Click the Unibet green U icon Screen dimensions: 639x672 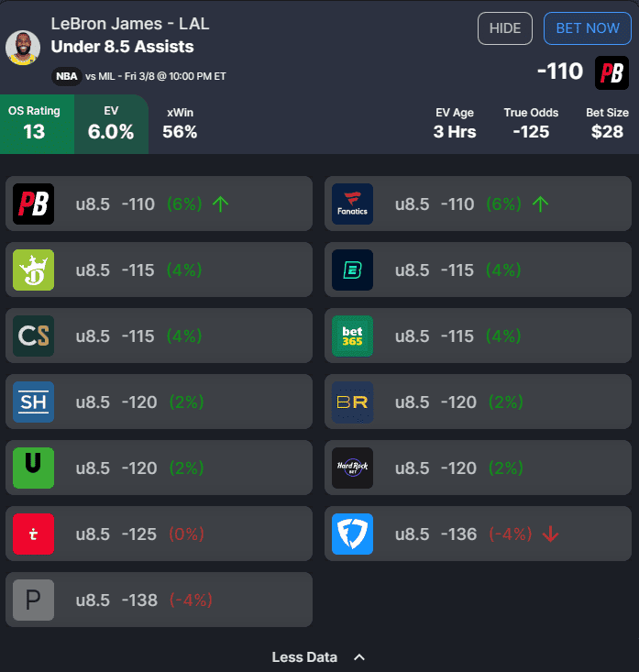[x=33, y=468]
